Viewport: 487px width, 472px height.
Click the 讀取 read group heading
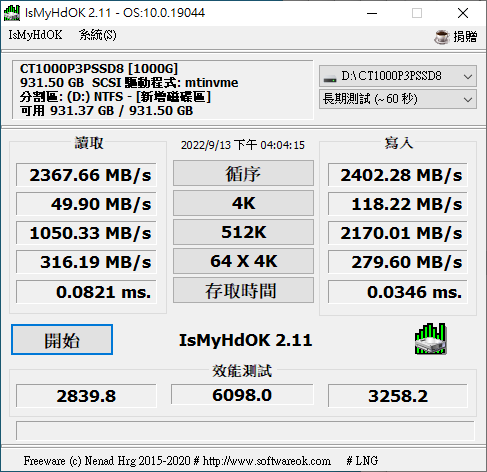click(89, 143)
